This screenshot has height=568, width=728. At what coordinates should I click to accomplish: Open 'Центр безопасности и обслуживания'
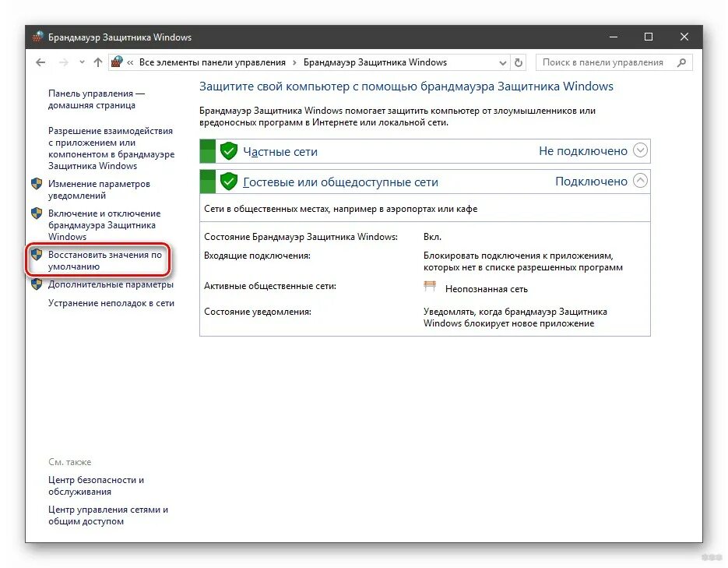[x=96, y=485]
